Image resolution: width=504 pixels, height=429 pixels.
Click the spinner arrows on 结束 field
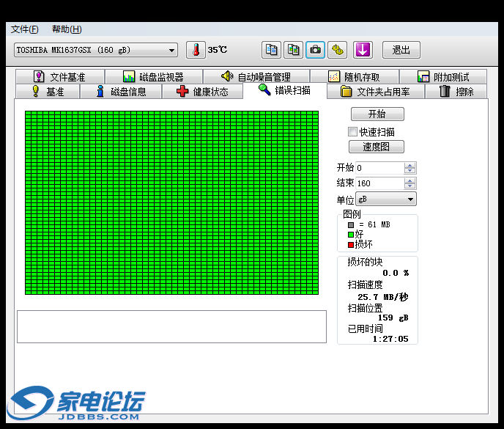(x=409, y=183)
